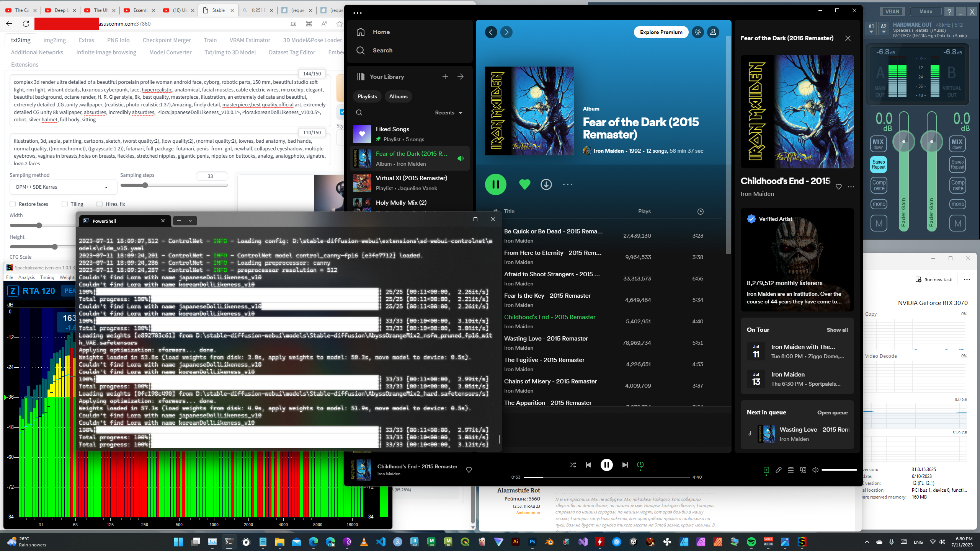This screenshot has width=980, height=551.
Task: Close the Now Playing side panel
Action: tap(848, 38)
